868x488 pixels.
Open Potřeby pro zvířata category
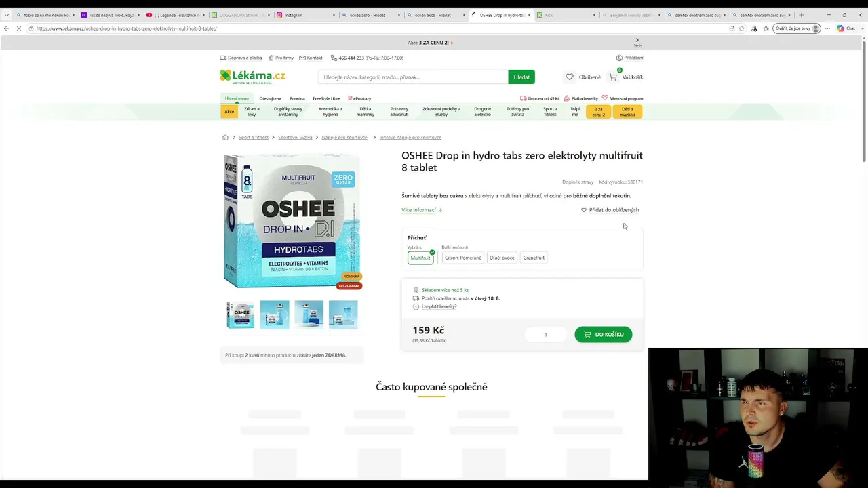517,112
